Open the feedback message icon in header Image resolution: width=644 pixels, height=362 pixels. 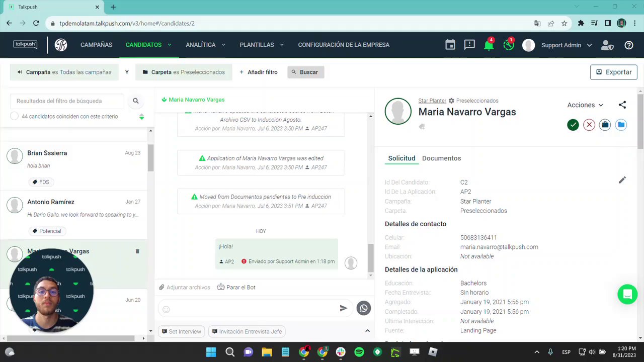click(x=469, y=45)
